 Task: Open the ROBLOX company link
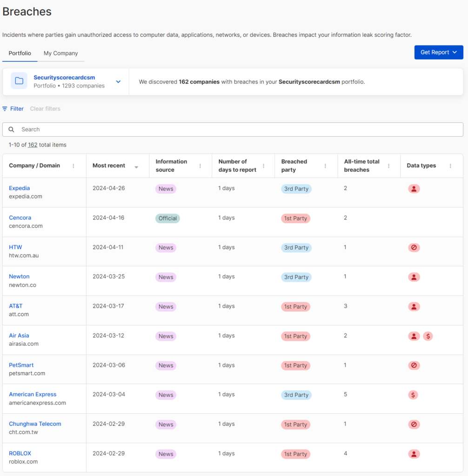click(x=20, y=454)
